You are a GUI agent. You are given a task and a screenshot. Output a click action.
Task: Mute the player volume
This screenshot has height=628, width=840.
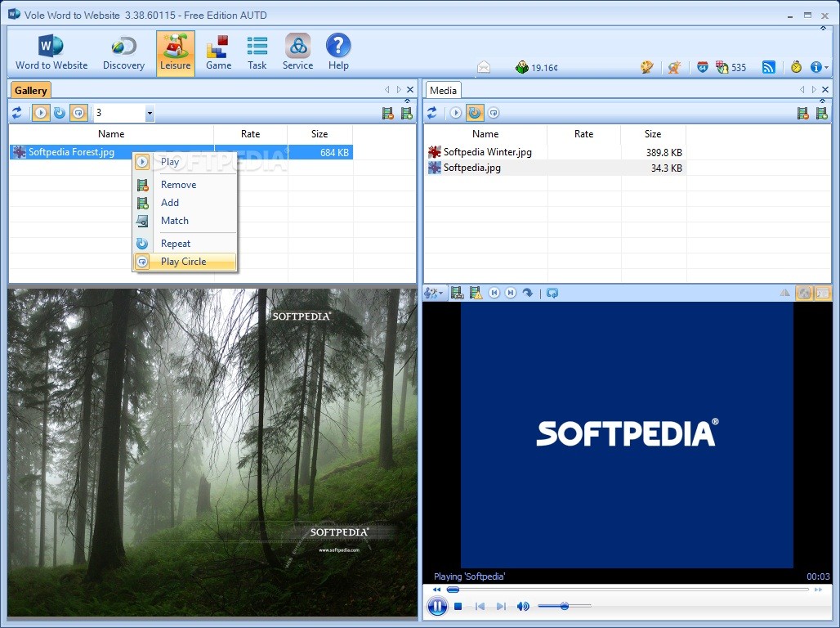522,607
